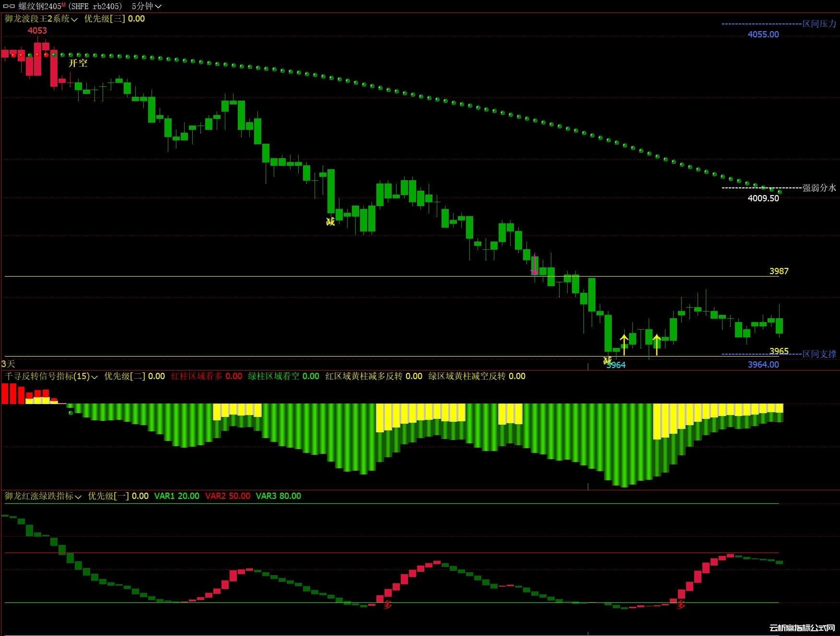This screenshot has width=840, height=636.
Task: Open the 5分钟 timeframe dropdown
Action: [146, 6]
